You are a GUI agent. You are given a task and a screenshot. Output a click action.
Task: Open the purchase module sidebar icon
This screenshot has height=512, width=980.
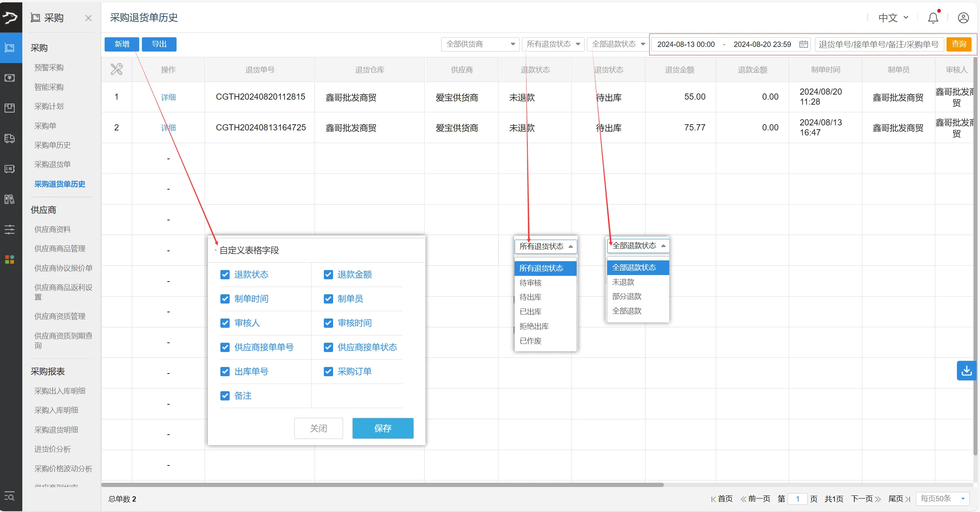click(x=10, y=48)
